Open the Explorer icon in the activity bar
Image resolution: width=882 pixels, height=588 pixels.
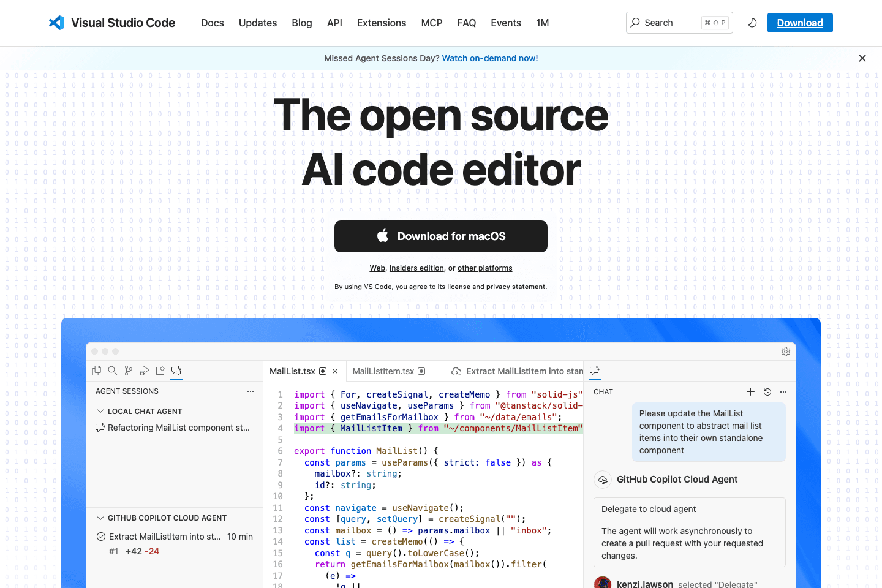96,371
